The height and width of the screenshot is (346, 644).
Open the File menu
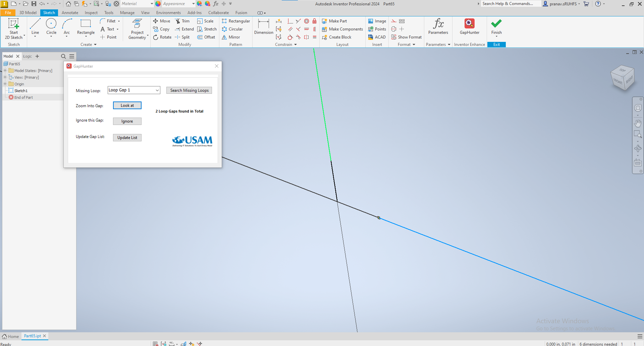(8, 13)
